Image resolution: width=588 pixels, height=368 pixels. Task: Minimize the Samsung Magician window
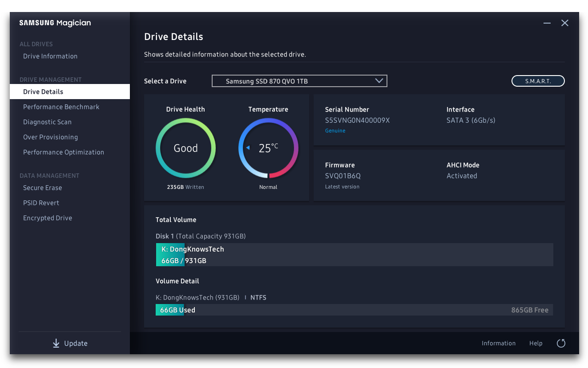(547, 23)
